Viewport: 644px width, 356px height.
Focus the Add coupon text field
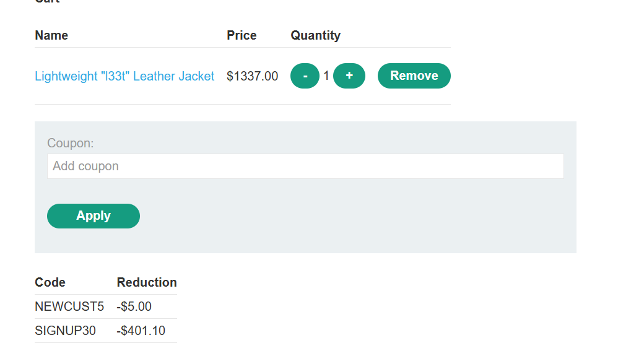(x=305, y=167)
